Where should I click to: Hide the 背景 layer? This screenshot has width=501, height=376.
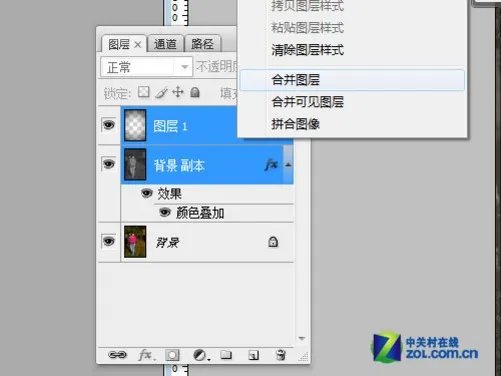(x=109, y=241)
